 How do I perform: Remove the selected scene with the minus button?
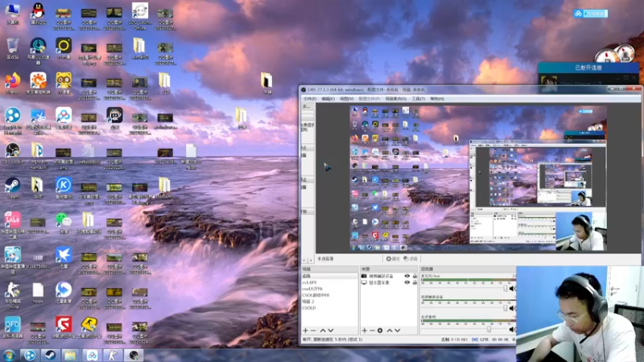click(313, 331)
